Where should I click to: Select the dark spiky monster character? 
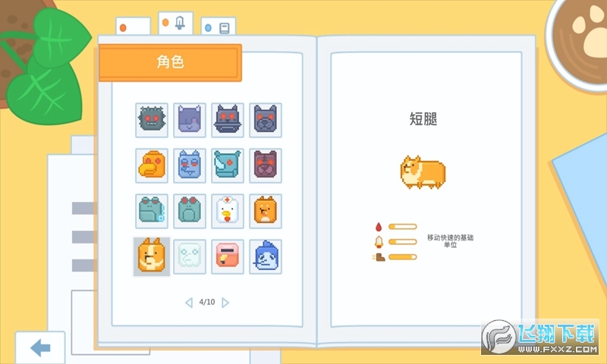[152, 119]
